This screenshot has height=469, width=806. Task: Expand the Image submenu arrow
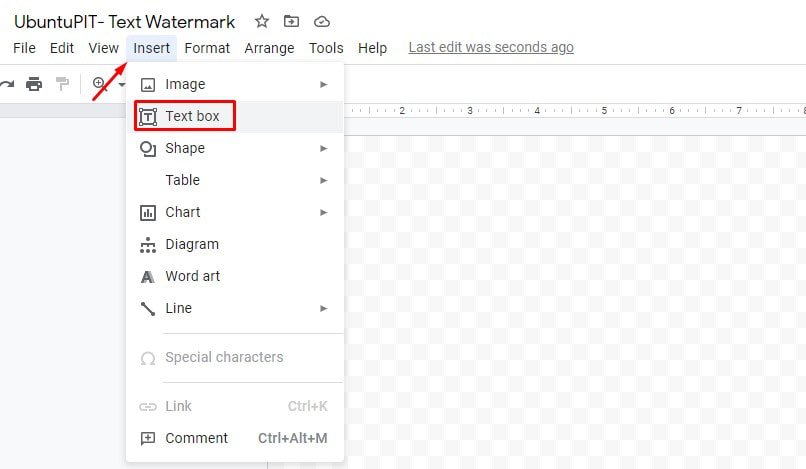click(x=323, y=84)
